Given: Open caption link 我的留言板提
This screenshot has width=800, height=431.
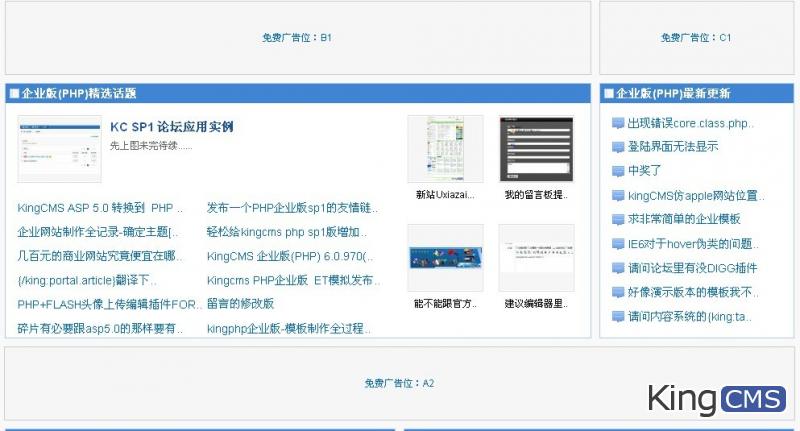Looking at the screenshot, I should [536, 194].
